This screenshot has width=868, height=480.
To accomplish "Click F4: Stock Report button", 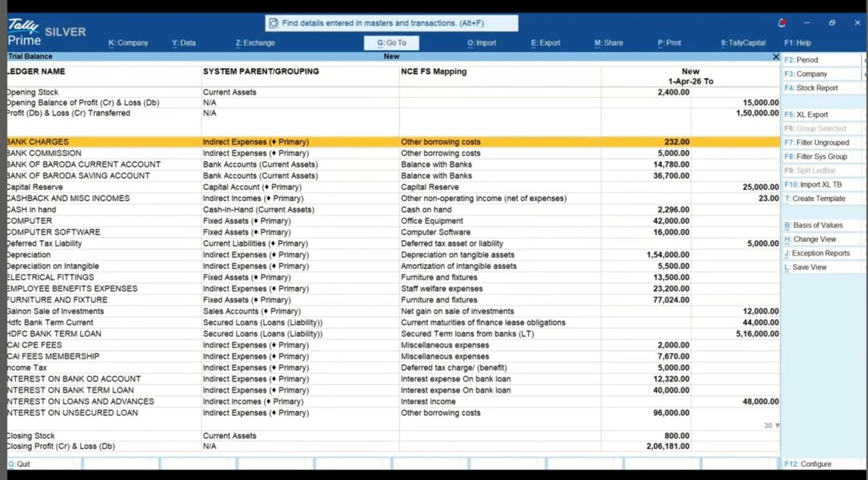I will (x=822, y=87).
